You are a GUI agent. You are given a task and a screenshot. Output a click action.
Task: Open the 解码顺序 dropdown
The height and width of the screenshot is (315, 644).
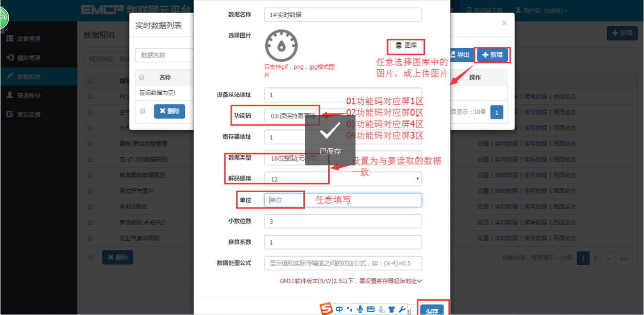coord(343,179)
